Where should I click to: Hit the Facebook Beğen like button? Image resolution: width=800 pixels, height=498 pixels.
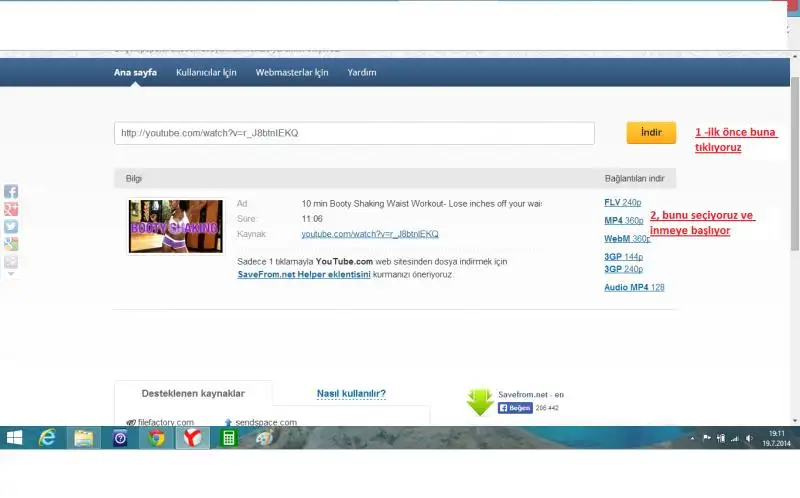click(x=515, y=408)
